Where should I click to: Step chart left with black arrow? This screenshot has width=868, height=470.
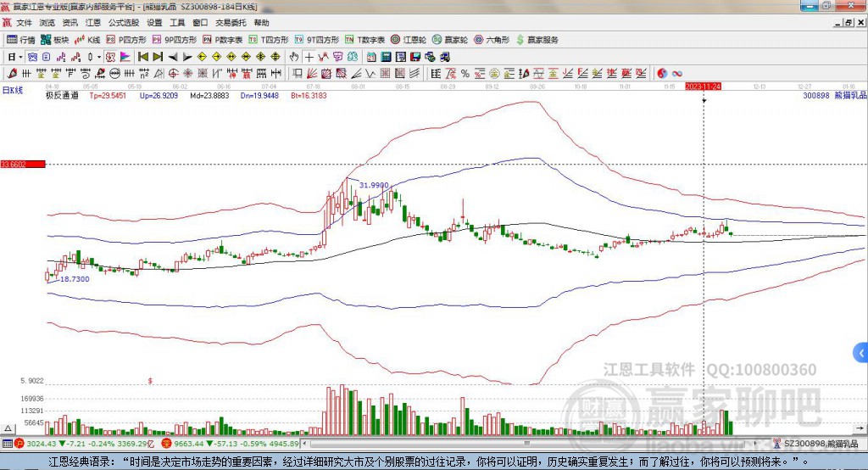173,57
